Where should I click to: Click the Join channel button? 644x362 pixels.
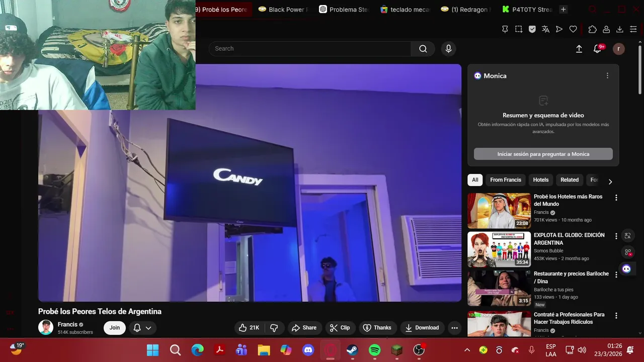(x=115, y=328)
